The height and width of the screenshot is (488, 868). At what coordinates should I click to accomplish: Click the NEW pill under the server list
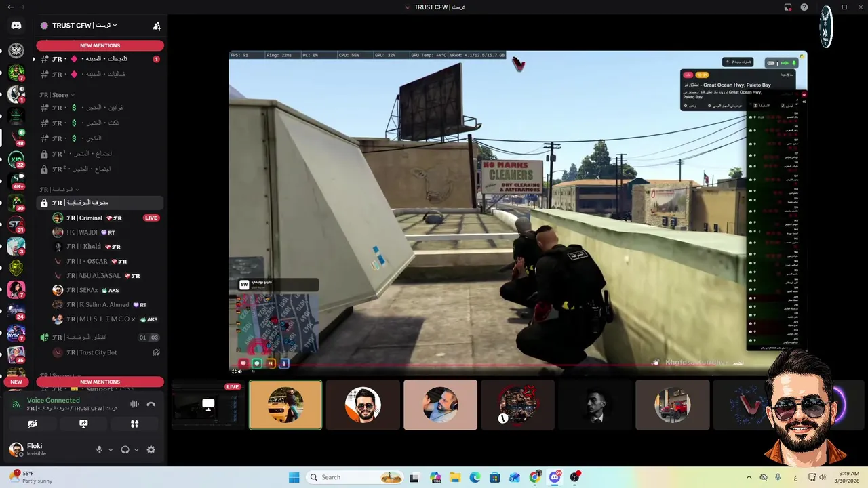click(16, 382)
